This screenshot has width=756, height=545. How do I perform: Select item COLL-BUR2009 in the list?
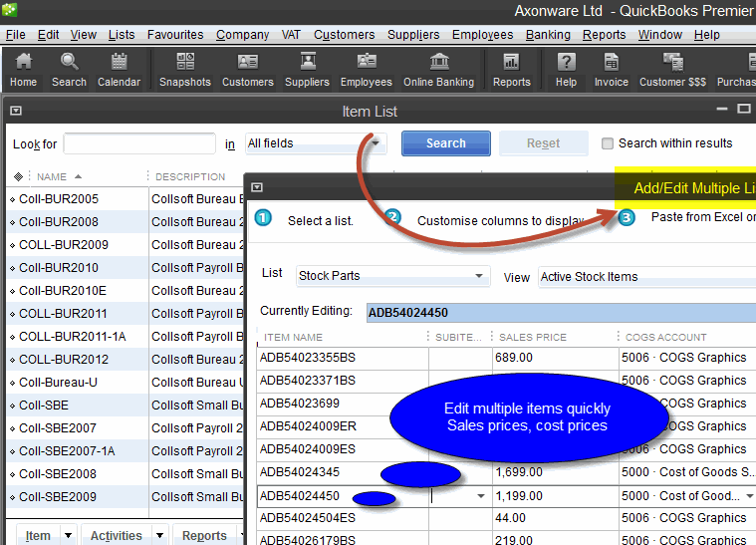click(x=64, y=244)
